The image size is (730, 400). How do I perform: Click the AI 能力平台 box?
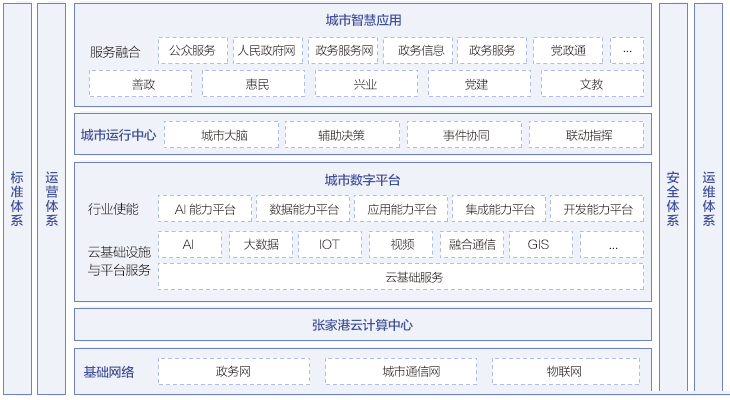click(205, 209)
